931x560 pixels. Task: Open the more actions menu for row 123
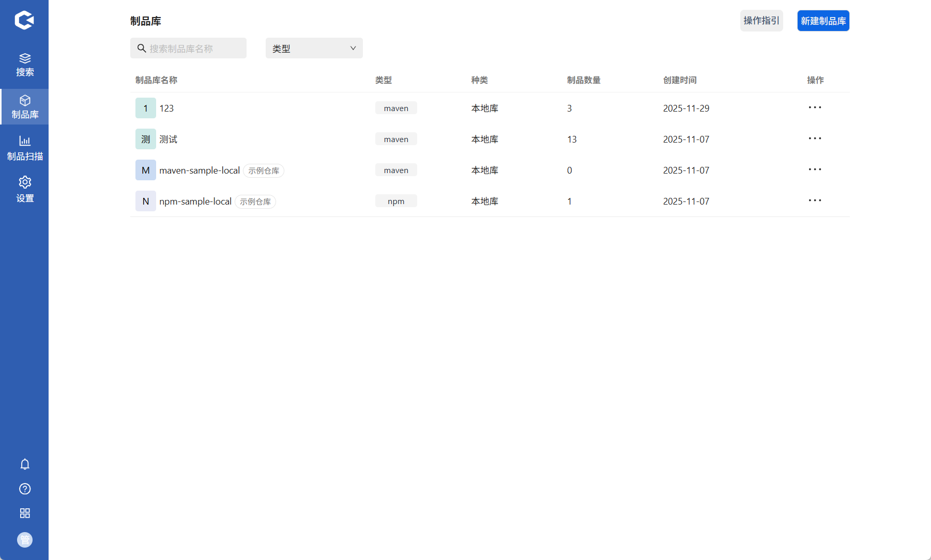815,107
